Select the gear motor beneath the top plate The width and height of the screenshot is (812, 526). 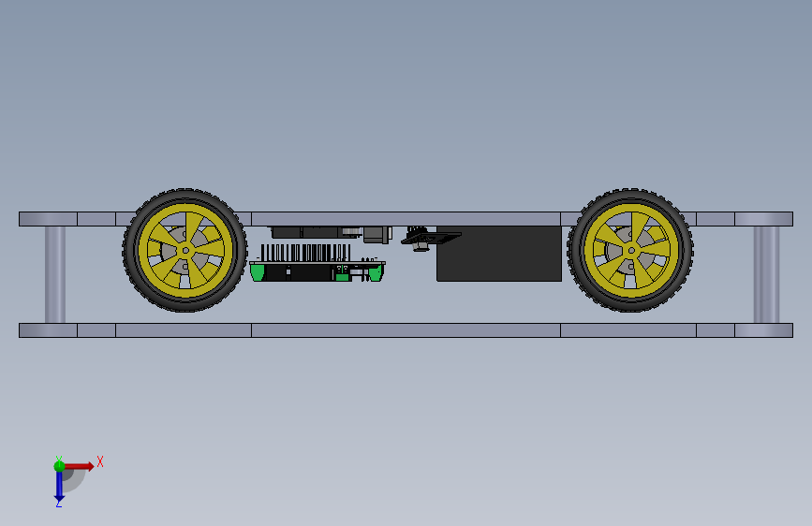332,233
